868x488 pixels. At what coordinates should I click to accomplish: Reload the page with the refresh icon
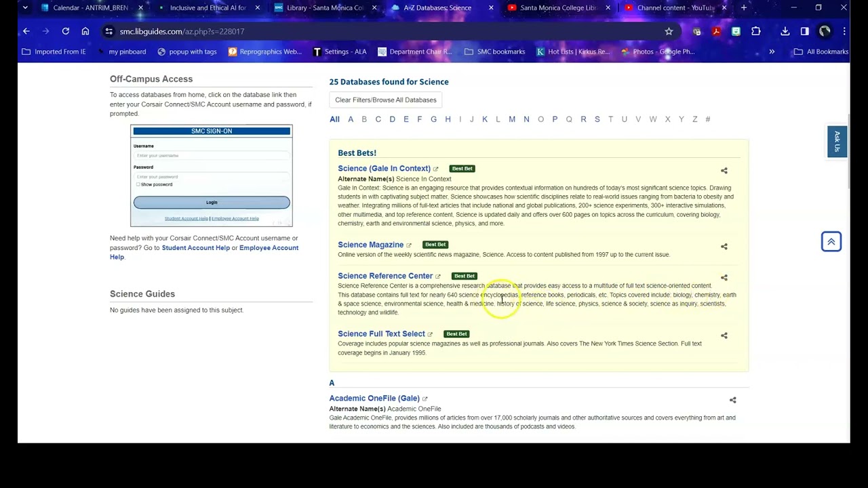point(66,31)
